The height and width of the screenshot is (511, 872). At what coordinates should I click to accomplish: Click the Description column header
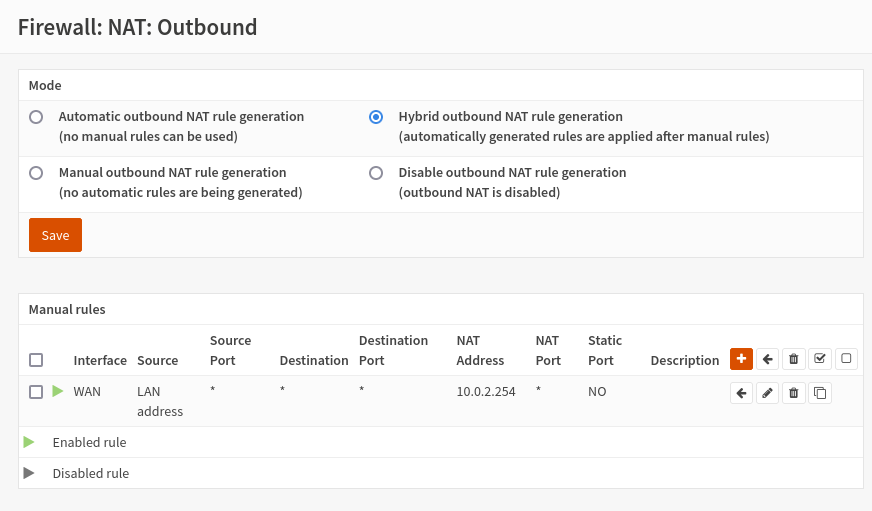coord(684,360)
